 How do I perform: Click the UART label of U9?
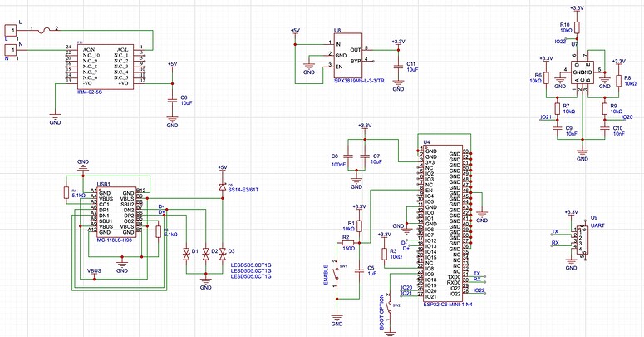point(597,225)
